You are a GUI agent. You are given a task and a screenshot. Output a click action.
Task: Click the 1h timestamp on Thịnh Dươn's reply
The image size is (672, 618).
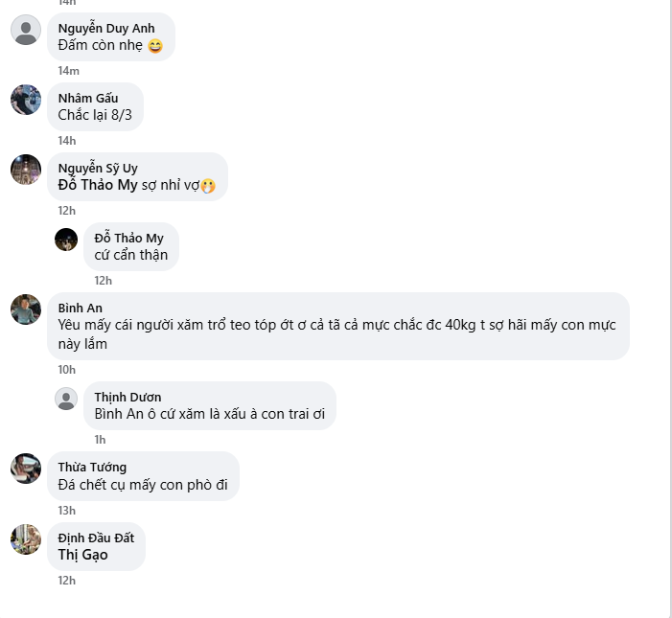point(100,440)
